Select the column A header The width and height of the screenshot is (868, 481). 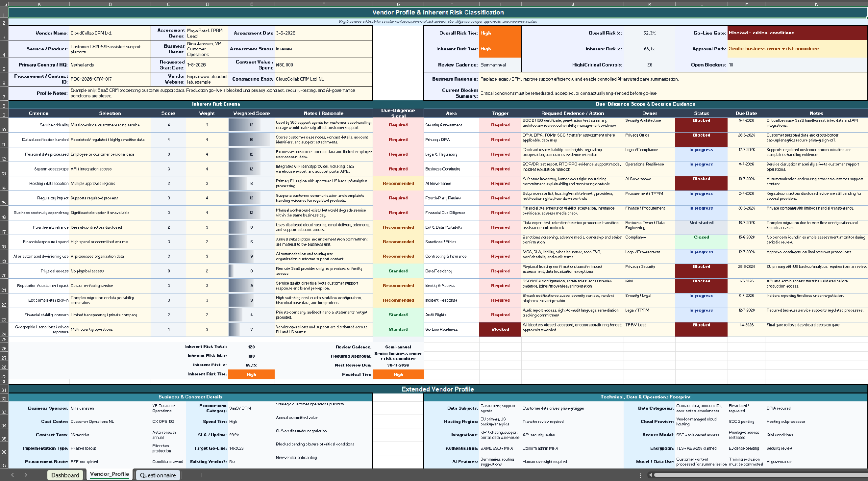tap(39, 4)
